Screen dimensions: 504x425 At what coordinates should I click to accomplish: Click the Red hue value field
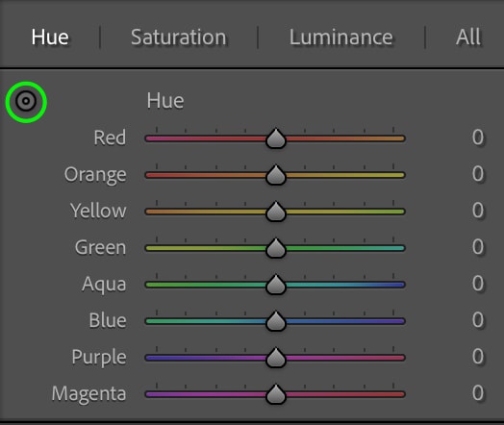pyautogui.click(x=478, y=137)
